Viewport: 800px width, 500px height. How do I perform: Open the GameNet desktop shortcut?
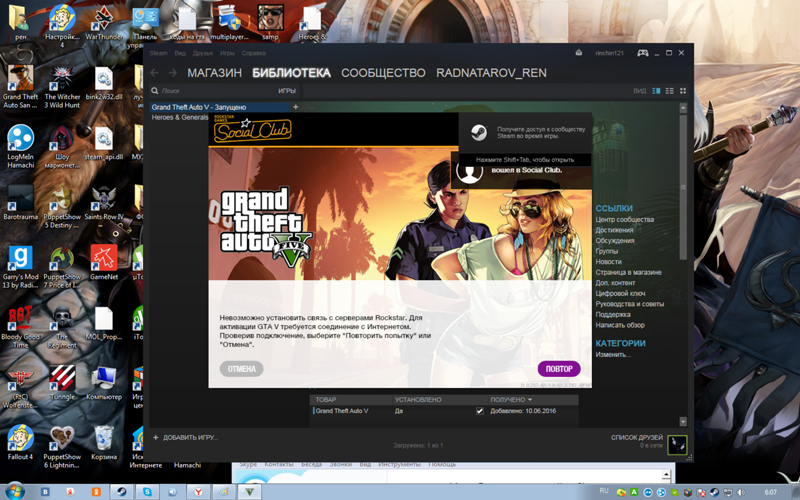pyautogui.click(x=104, y=262)
